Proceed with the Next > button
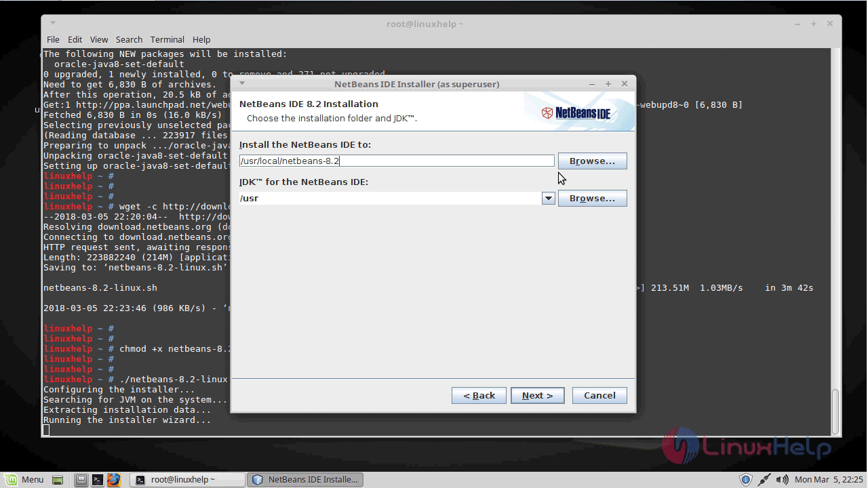The width and height of the screenshot is (868, 488). point(537,395)
